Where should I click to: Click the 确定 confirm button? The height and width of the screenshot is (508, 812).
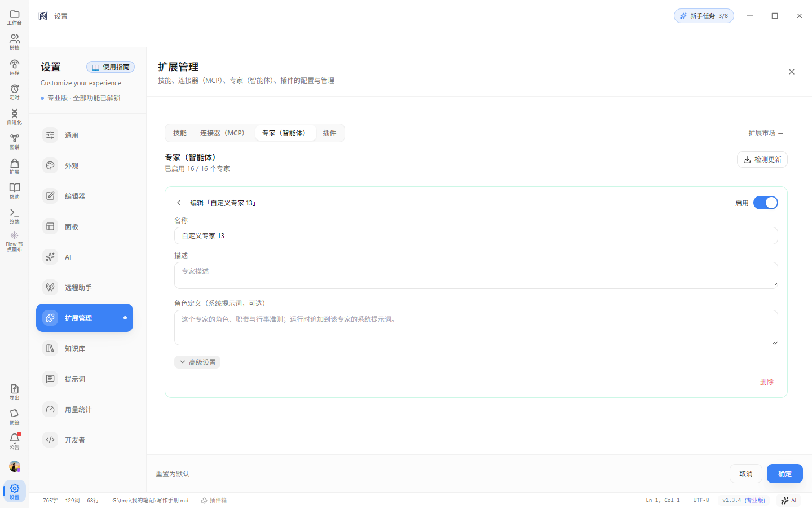click(x=785, y=474)
